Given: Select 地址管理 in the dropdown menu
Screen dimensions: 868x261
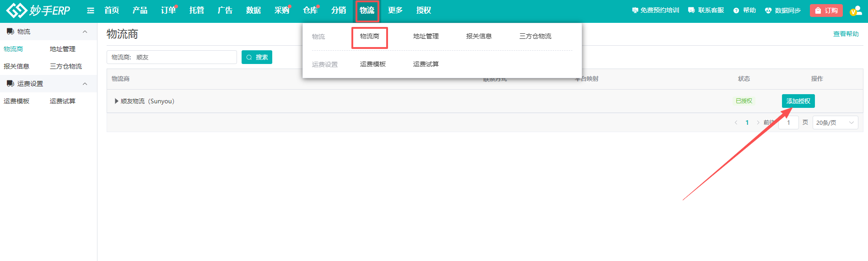Looking at the screenshot, I should 426,36.
